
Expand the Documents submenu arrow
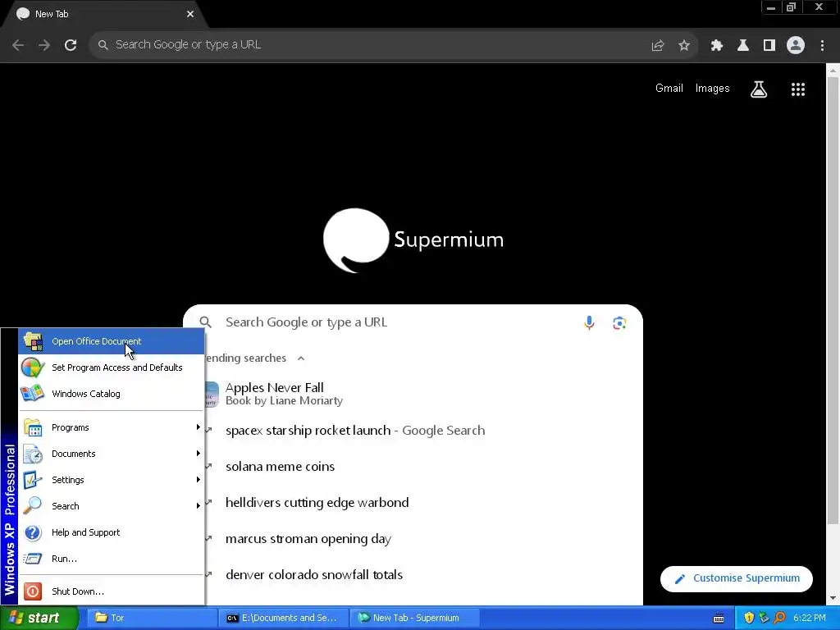(x=199, y=453)
